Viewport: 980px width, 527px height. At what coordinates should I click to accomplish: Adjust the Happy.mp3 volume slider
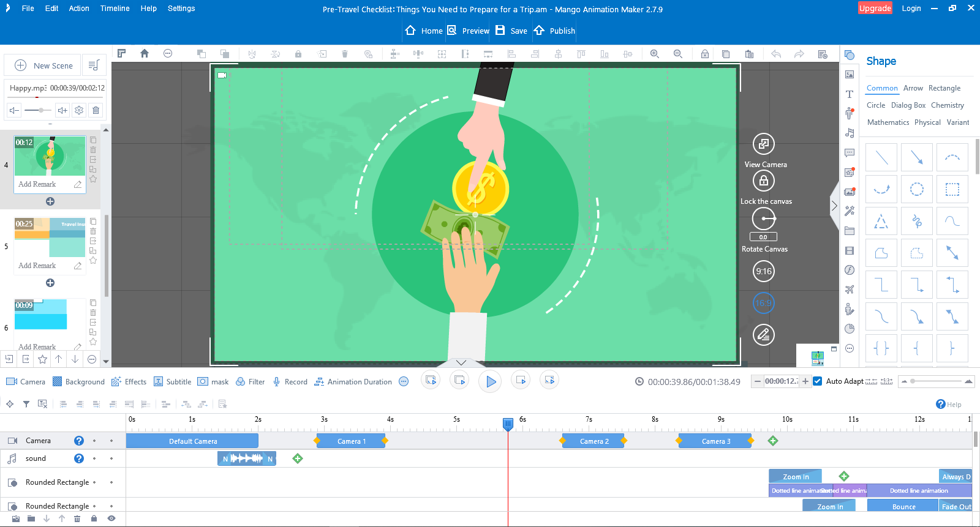38,110
